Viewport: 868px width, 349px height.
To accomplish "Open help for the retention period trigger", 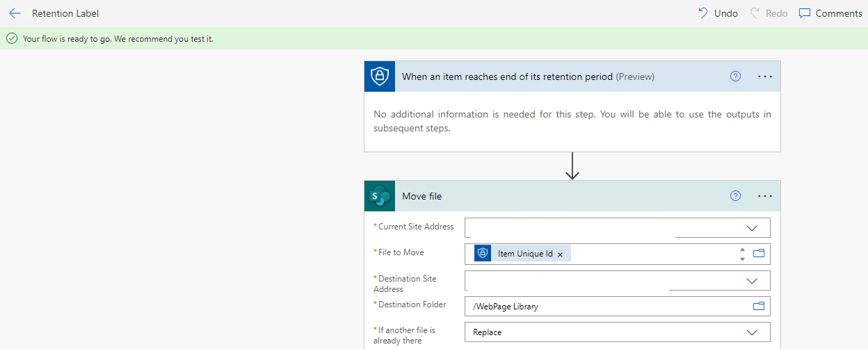I will tap(735, 76).
